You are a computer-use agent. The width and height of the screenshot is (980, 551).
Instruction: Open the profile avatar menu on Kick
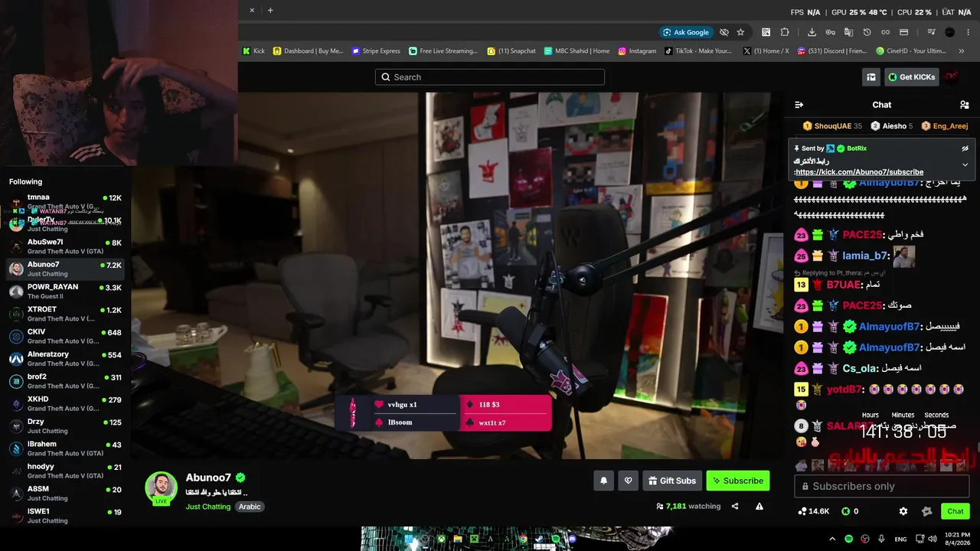[x=952, y=77]
